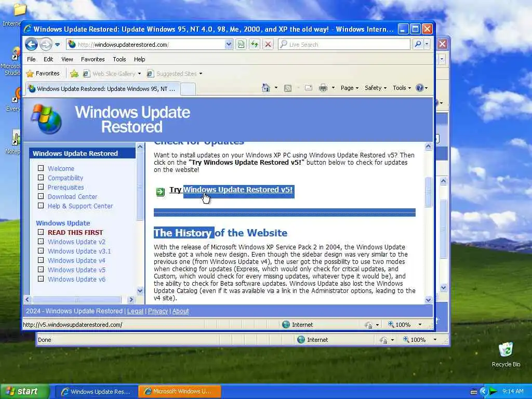Open the Recycle Bin desktop icon
The height and width of the screenshot is (399, 532).
[506, 354]
